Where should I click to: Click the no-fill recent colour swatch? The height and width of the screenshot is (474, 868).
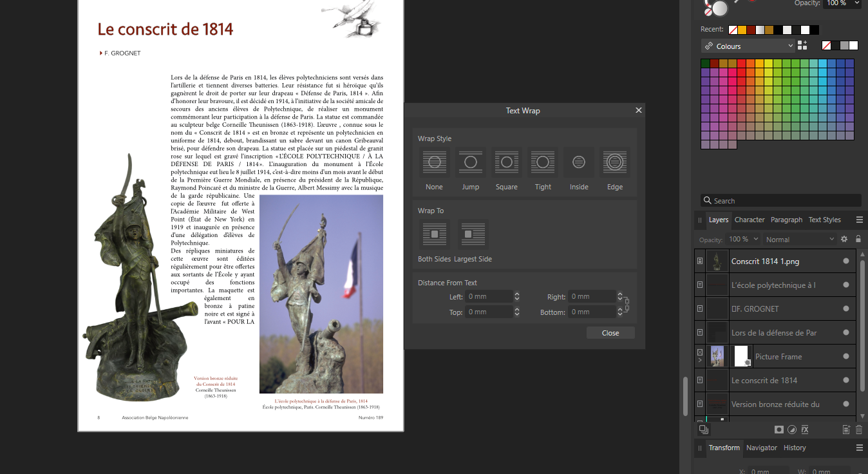pyautogui.click(x=733, y=30)
